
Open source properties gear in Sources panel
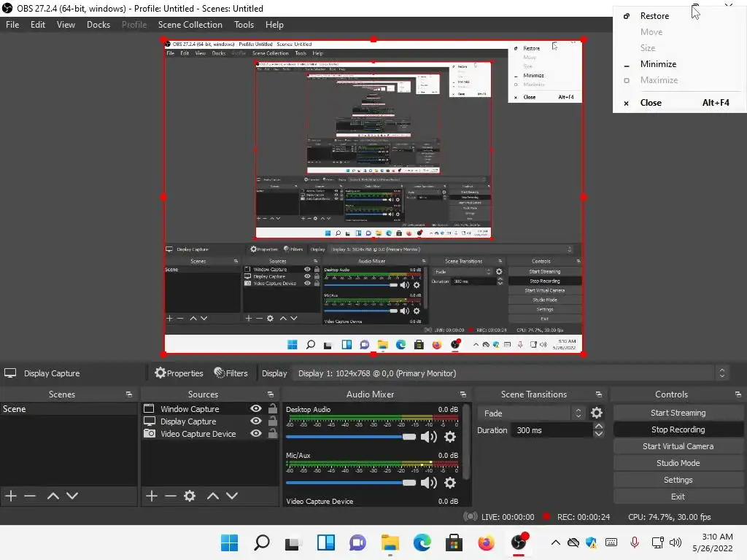[x=190, y=496]
